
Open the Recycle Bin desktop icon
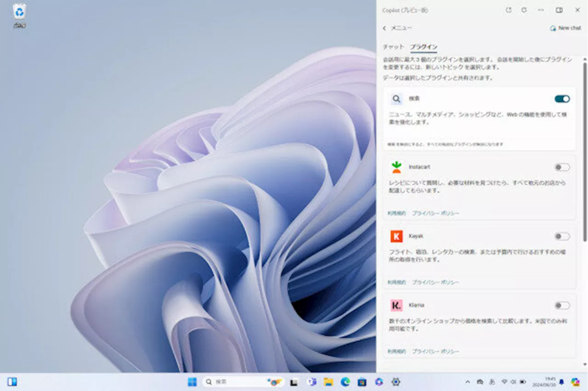point(19,16)
